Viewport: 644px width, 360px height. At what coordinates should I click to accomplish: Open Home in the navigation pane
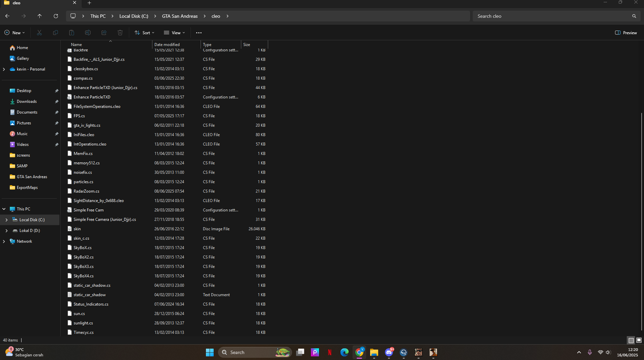(22, 48)
